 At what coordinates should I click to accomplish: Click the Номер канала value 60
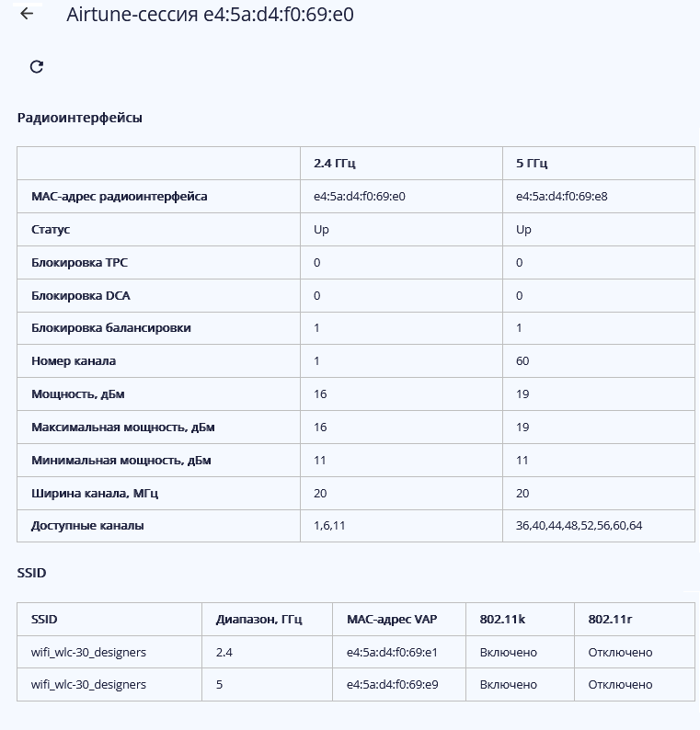(x=522, y=361)
